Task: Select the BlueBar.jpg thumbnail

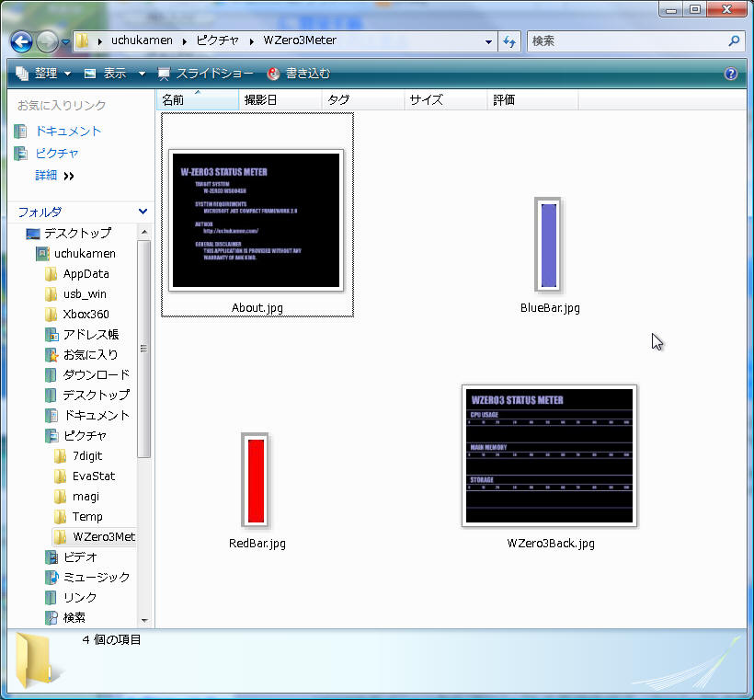Action: (548, 245)
